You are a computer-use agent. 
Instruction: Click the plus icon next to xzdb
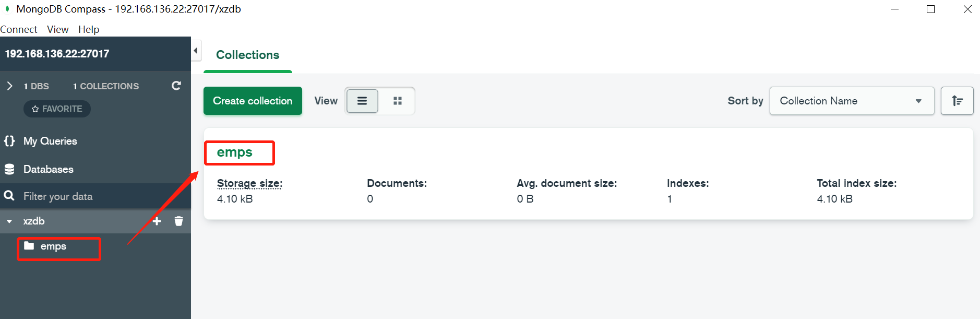click(157, 221)
